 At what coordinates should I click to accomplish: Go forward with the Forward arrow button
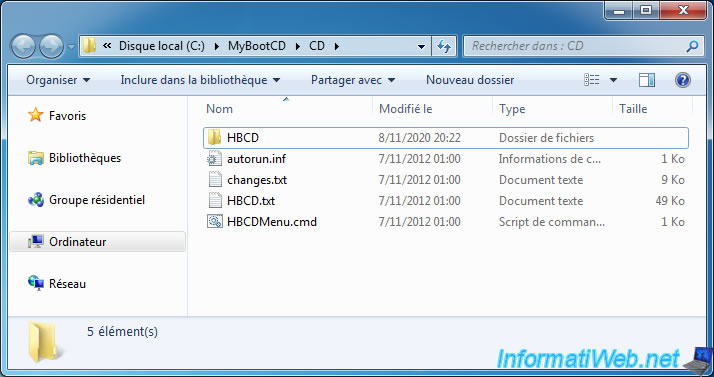[51, 46]
